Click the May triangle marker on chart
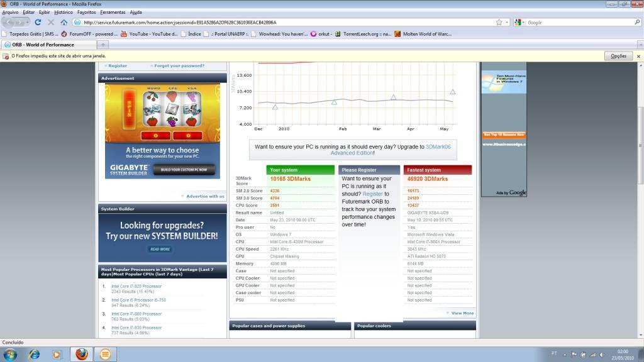The width and height of the screenshot is (644, 362). 452,92
